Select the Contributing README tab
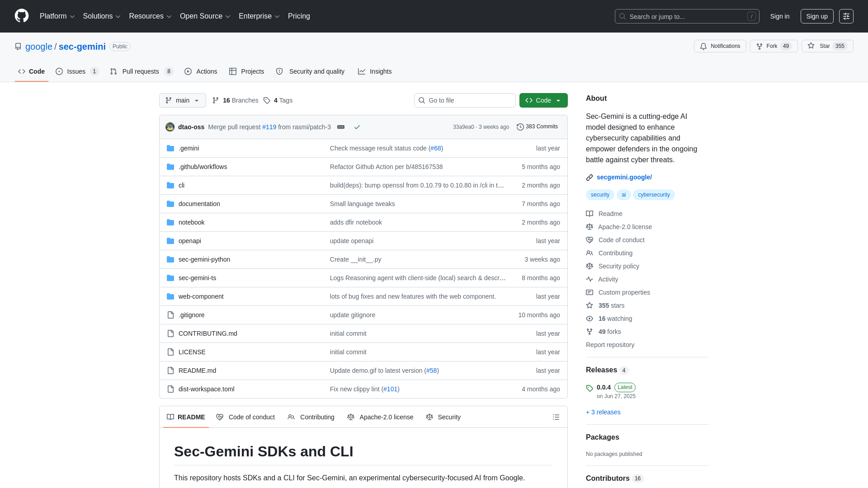Screen dimensions: 868x488 pos(311,417)
